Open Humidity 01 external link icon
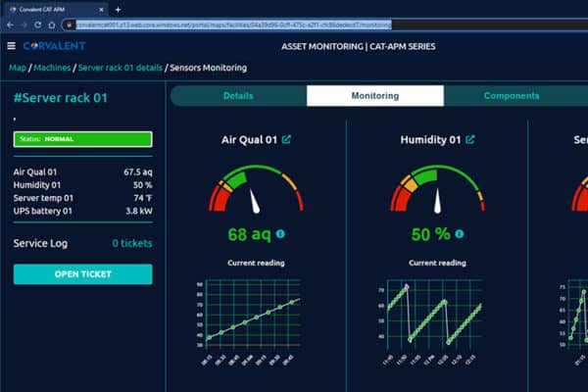588x392 pixels. (470, 140)
